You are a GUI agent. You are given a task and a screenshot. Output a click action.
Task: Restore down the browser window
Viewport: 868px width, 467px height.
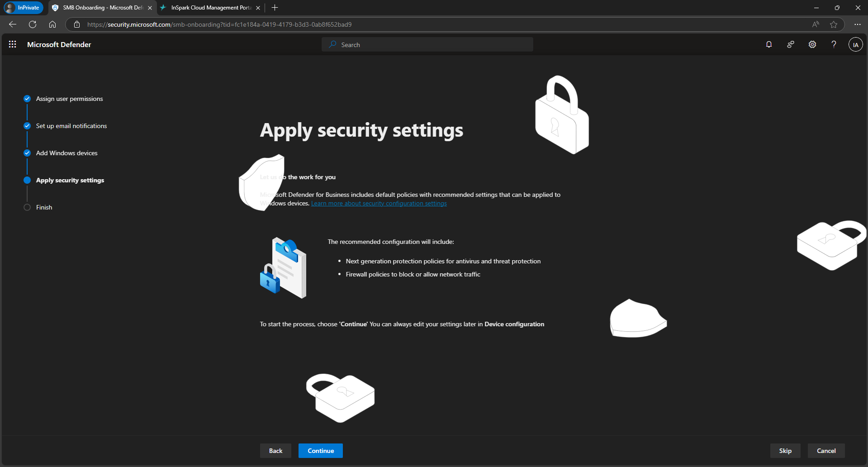pyautogui.click(x=837, y=8)
